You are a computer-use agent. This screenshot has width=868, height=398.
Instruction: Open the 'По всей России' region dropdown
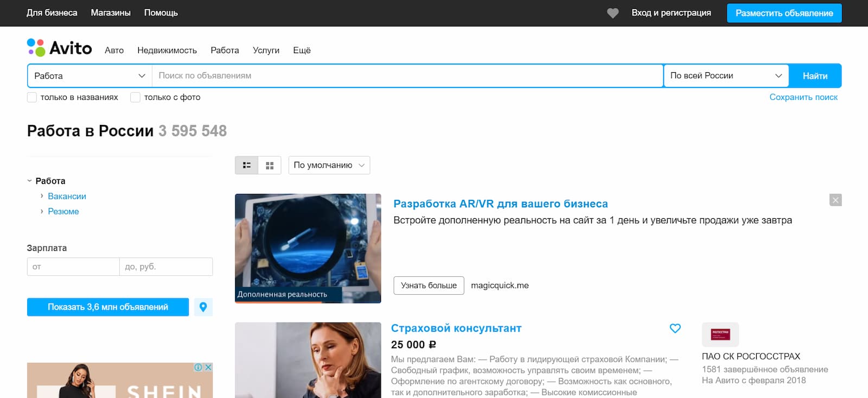point(725,76)
